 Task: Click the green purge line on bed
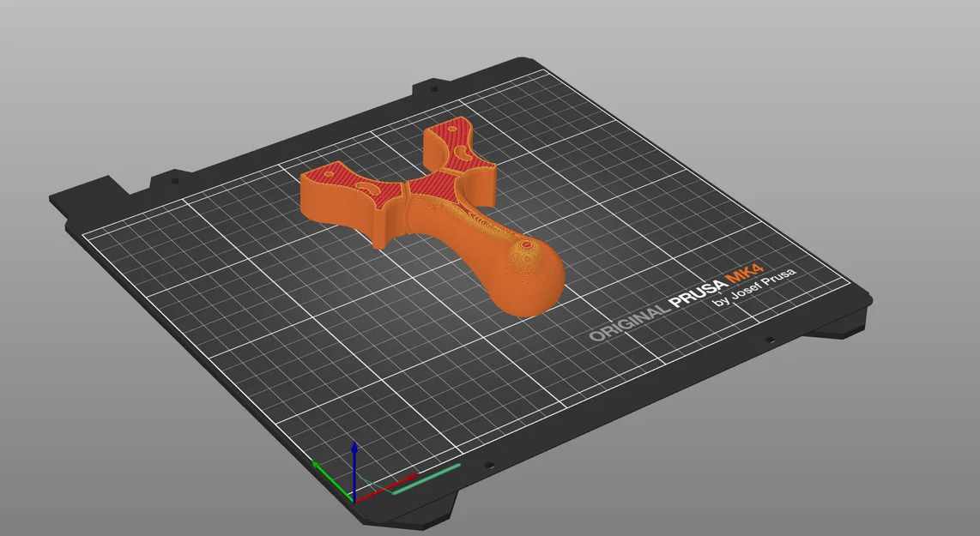427,479
